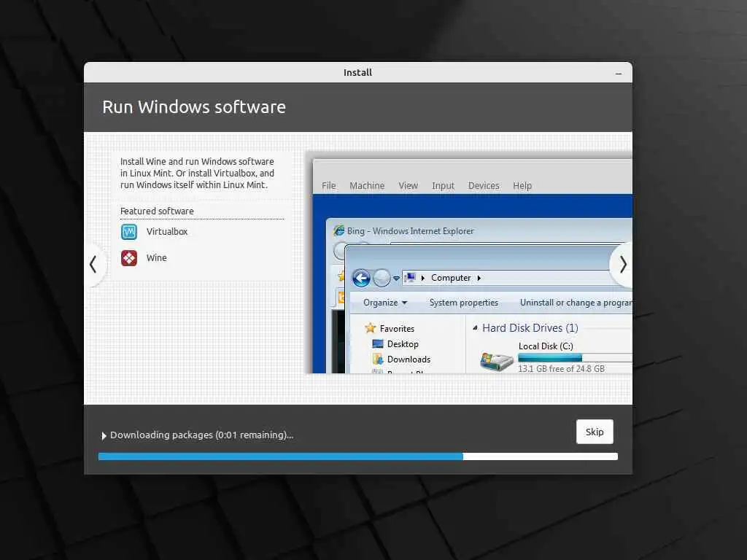
Task: Minimize the Install window
Action: coord(619,74)
